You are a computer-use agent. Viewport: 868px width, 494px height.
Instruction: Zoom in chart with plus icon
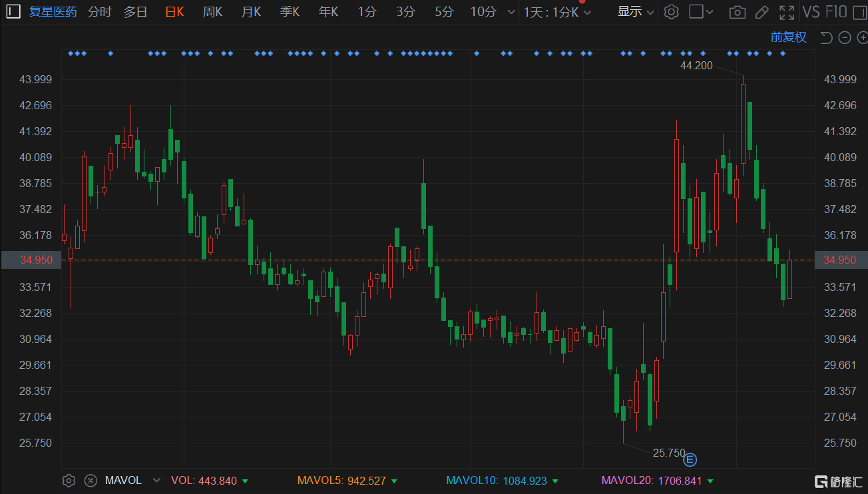tap(861, 38)
